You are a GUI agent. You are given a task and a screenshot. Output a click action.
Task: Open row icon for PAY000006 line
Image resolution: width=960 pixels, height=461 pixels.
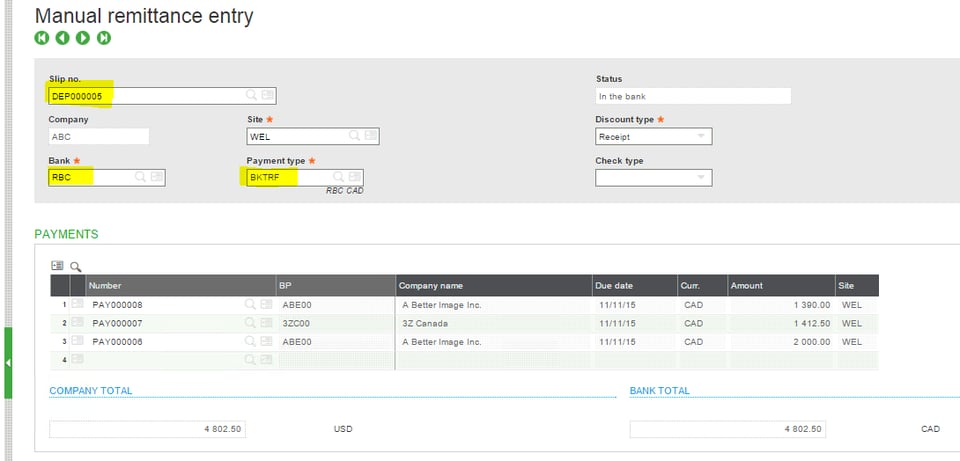pos(77,342)
